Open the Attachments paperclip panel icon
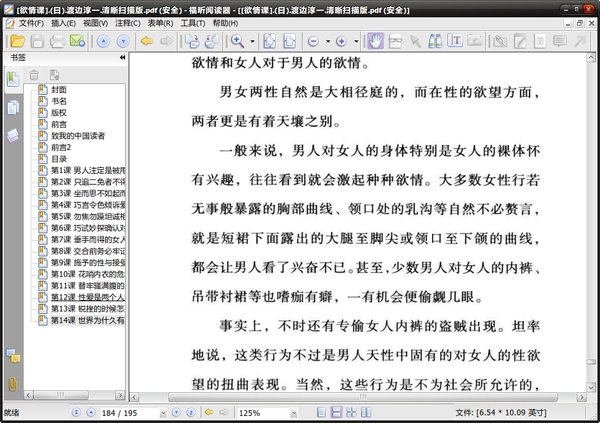The image size is (600, 423). coord(13,385)
